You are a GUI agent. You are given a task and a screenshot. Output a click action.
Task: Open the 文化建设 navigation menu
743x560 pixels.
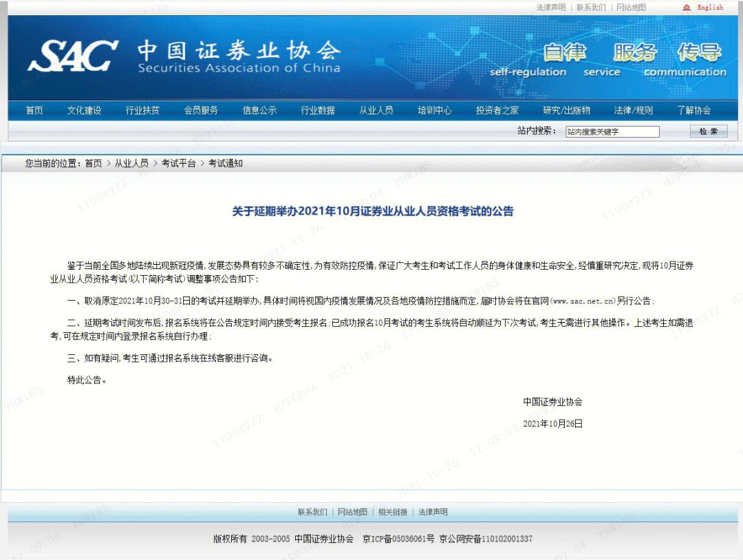pos(84,110)
